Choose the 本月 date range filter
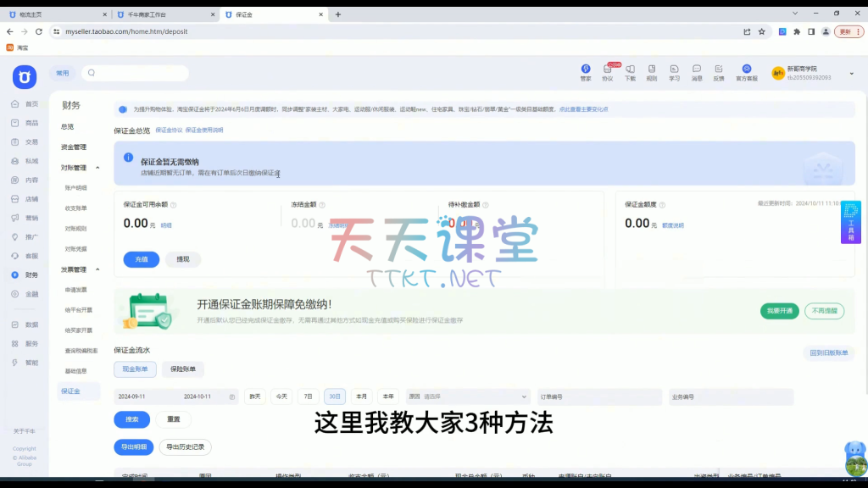This screenshot has height=488, width=868. tap(362, 396)
